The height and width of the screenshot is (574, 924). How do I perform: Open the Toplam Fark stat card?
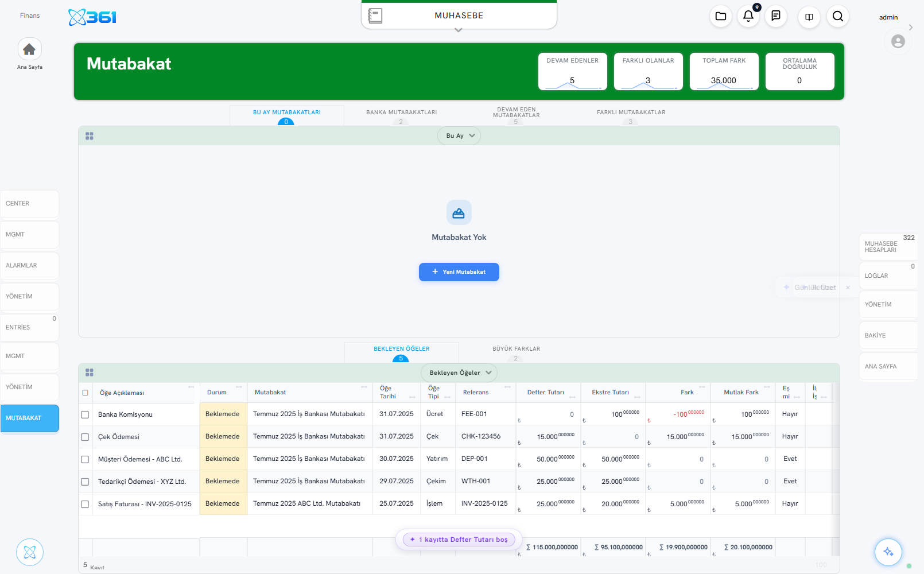(724, 71)
